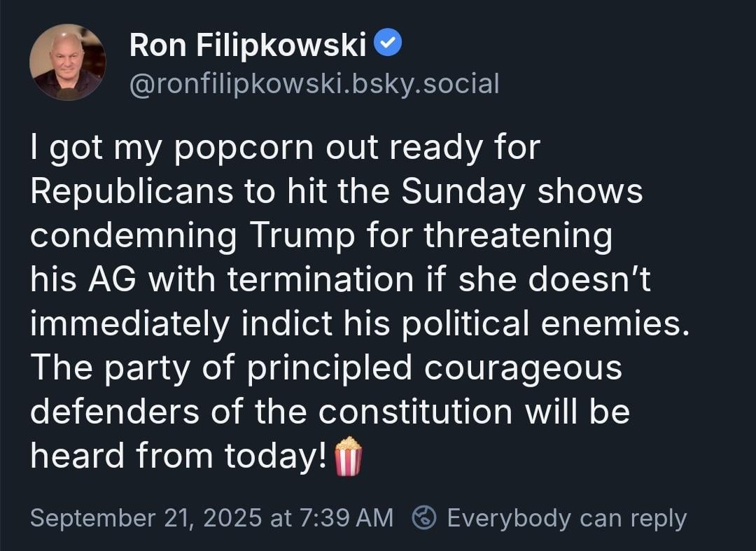This screenshot has width=756, height=551.
Task: Open the Ron Filipkowski display name
Action: tap(247, 45)
